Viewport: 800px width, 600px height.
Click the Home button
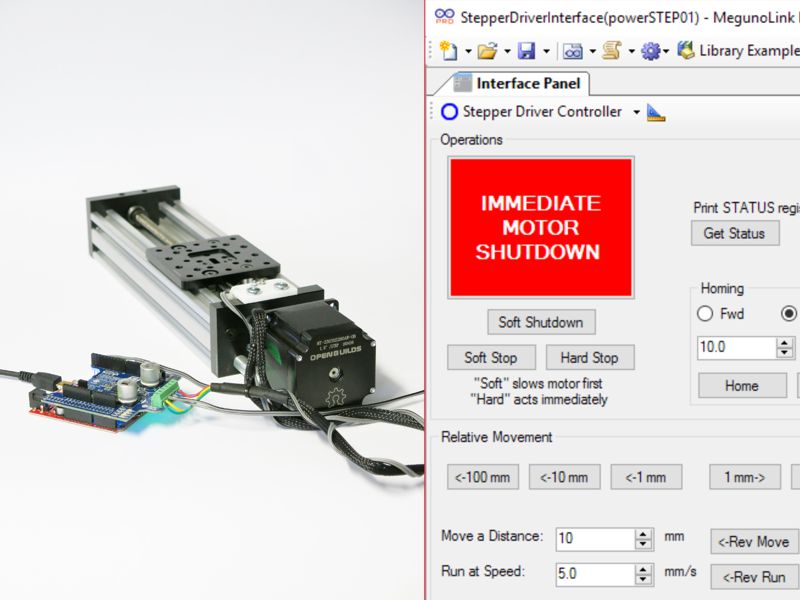[742, 385]
